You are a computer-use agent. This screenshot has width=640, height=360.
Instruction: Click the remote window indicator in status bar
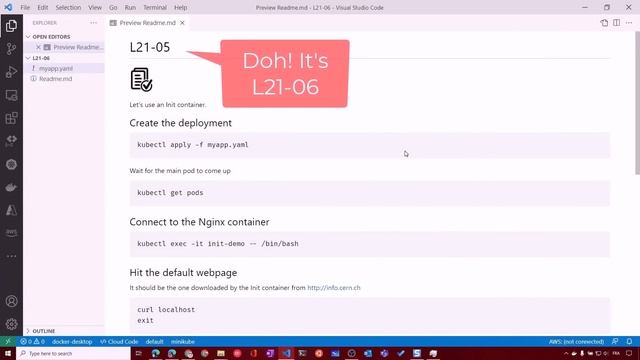pyautogui.click(x=8, y=342)
